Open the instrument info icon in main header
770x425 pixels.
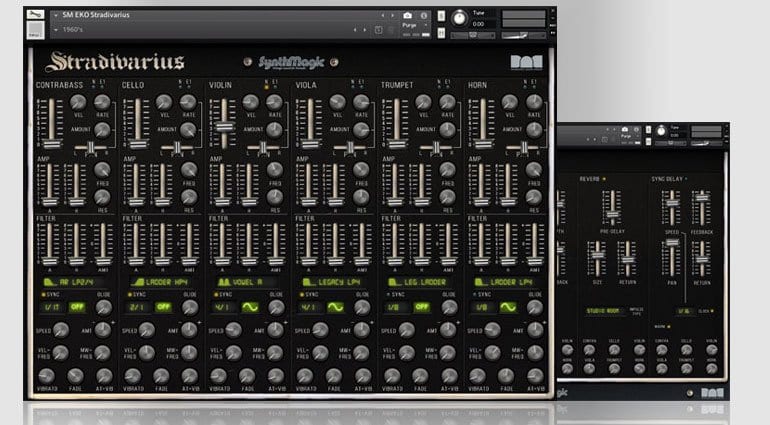tap(424, 16)
